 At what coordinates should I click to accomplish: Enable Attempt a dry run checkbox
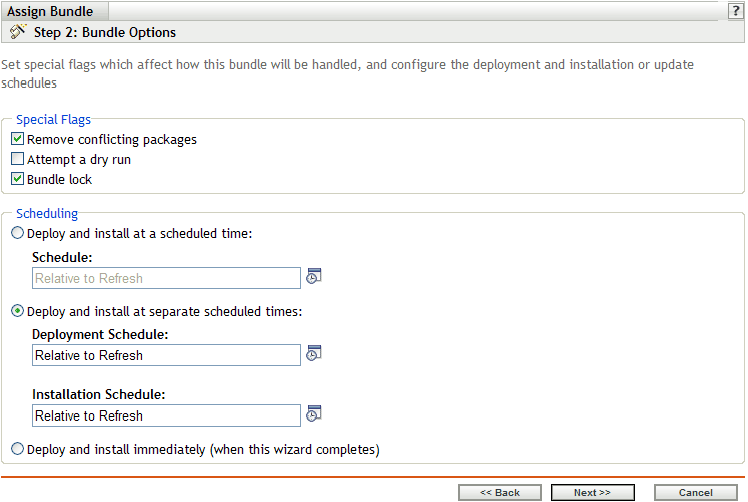pos(17,160)
